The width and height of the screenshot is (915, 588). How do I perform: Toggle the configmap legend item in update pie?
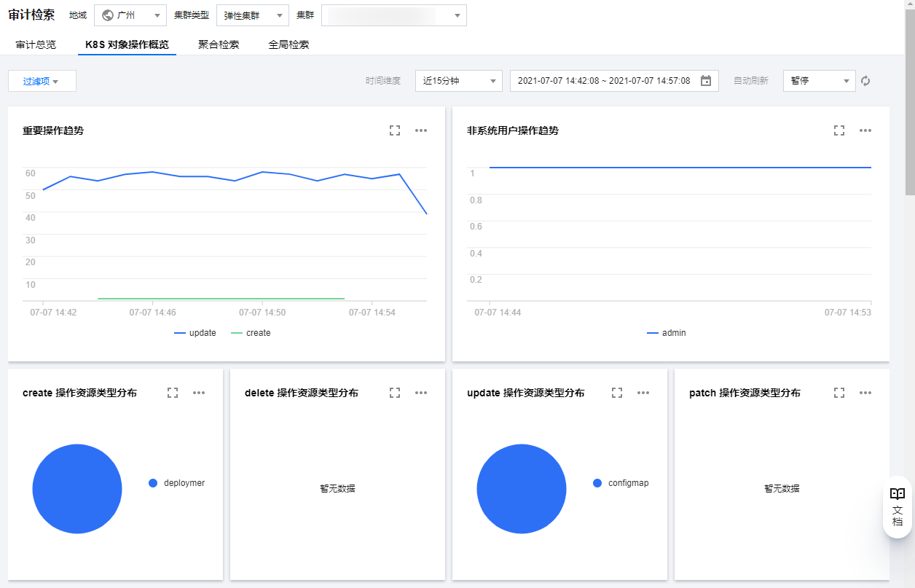(621, 483)
